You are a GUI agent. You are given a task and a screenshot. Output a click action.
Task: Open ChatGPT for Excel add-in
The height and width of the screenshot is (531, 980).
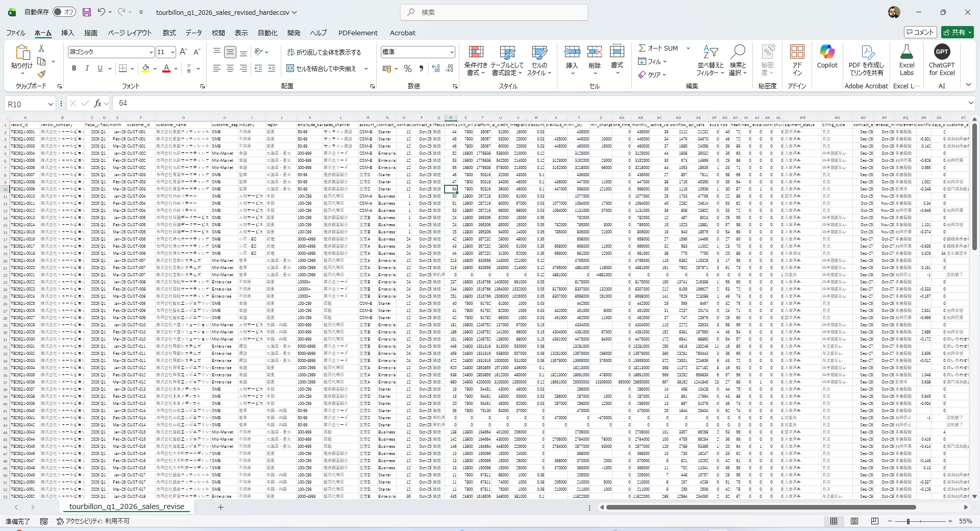(942, 61)
